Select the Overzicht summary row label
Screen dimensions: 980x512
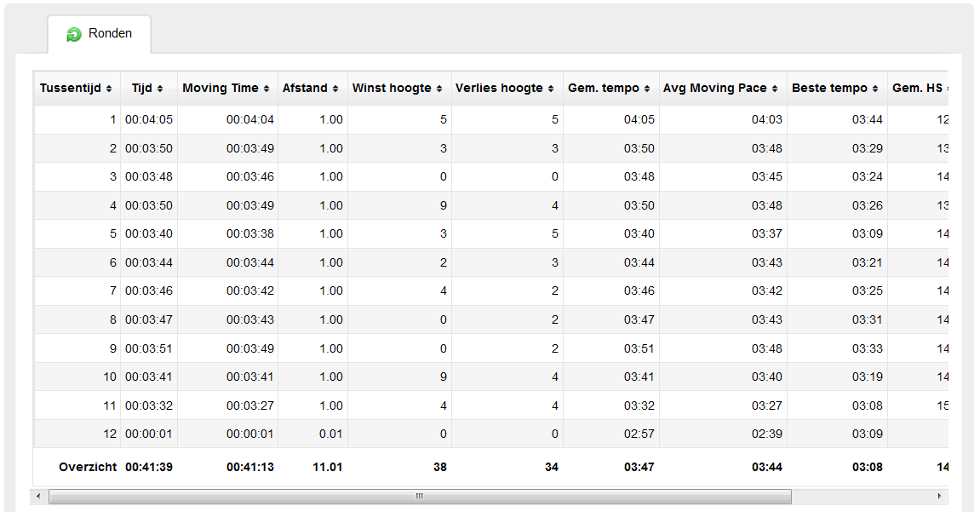click(88, 468)
